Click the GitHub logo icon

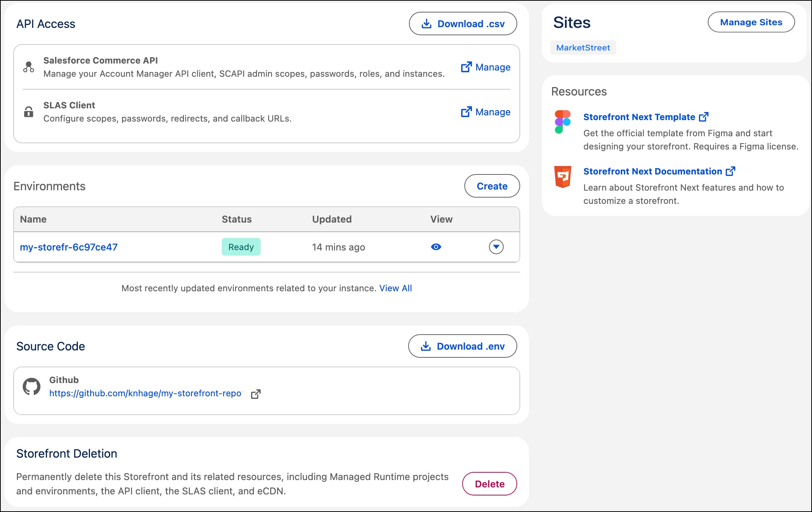click(x=32, y=386)
